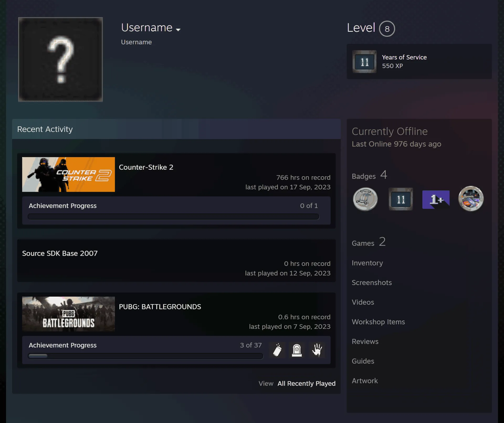The height and width of the screenshot is (423, 504).
Task: Open the Games 2 link
Action: (x=369, y=242)
